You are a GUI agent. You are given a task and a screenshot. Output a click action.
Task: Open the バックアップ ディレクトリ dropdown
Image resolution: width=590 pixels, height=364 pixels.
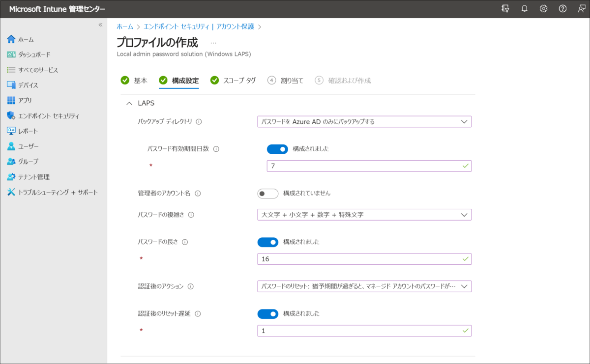coord(364,121)
